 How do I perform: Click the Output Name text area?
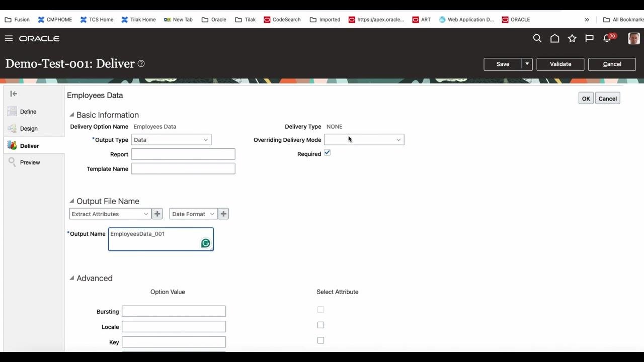click(x=161, y=239)
